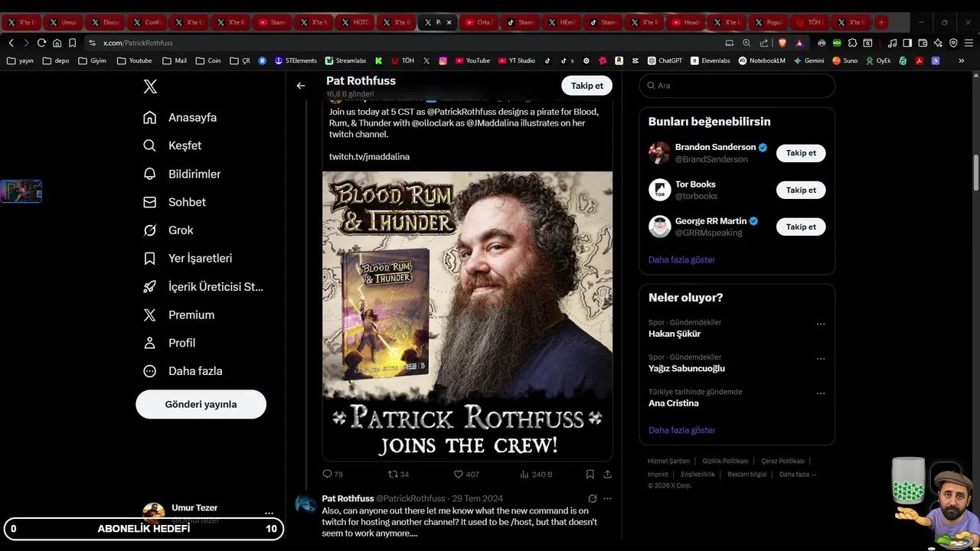Open the twitch.tv/jmaddalina link
The image size is (980, 551).
click(x=369, y=157)
